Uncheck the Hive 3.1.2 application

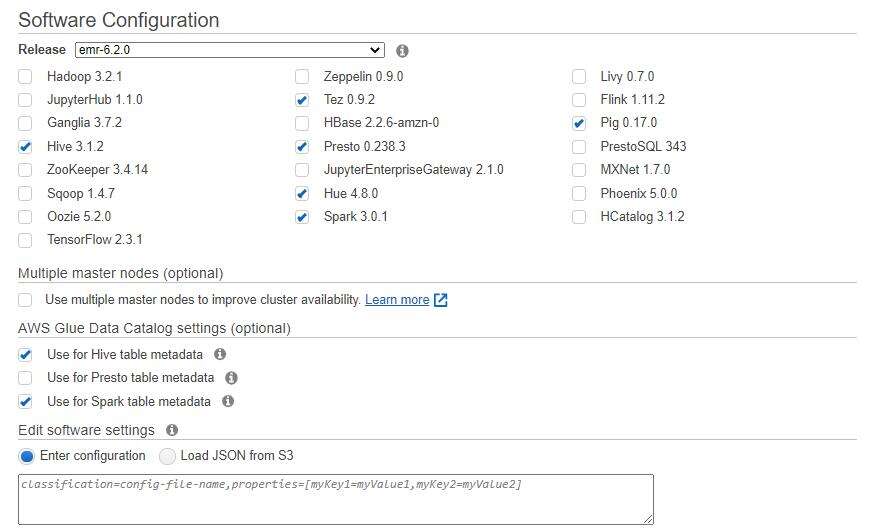click(25, 147)
